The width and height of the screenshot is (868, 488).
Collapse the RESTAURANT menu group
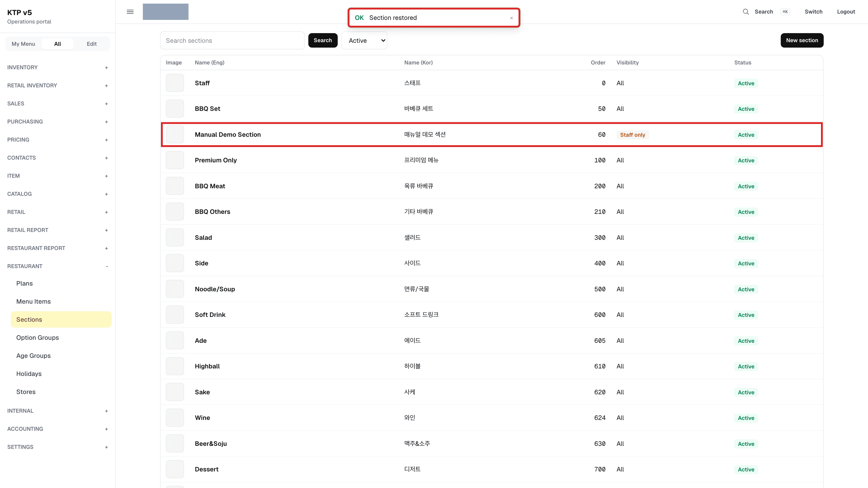click(58, 266)
